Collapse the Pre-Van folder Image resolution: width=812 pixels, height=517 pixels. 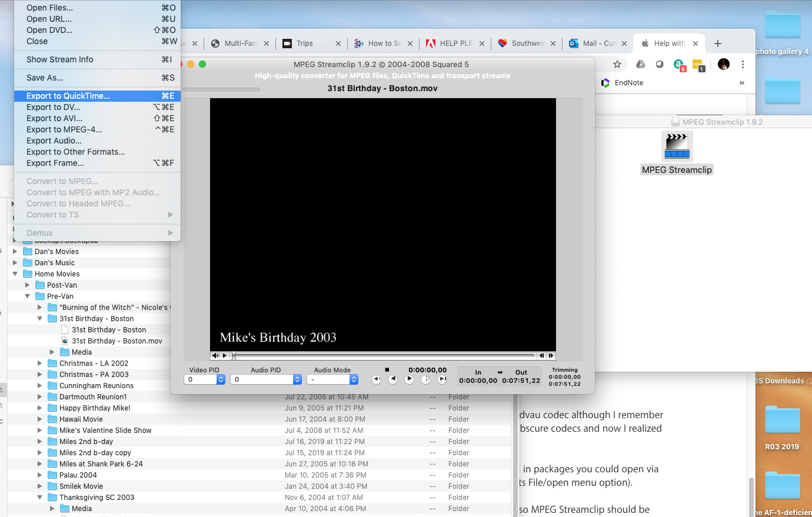click(28, 296)
